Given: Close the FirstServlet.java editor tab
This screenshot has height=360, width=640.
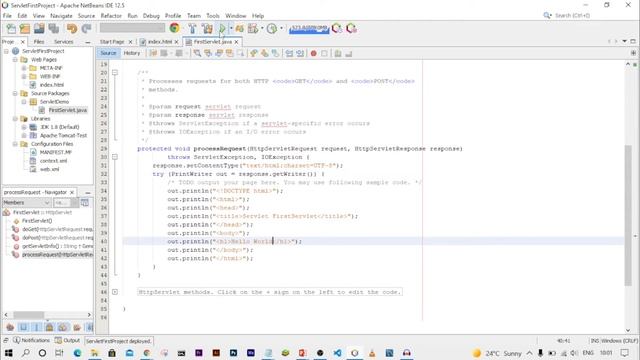Looking at the screenshot, I should [x=237, y=42].
